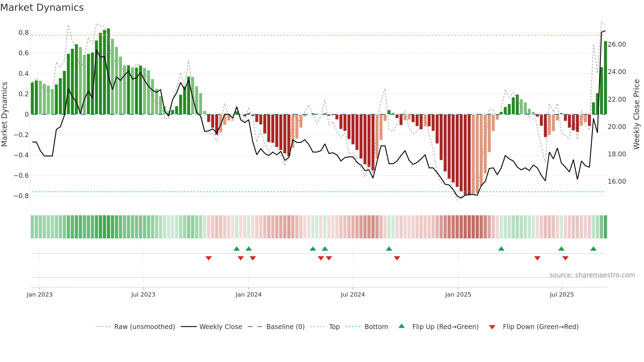Click the 'Jan 2025' x-axis label
The image size is (644, 362).
coord(458,294)
